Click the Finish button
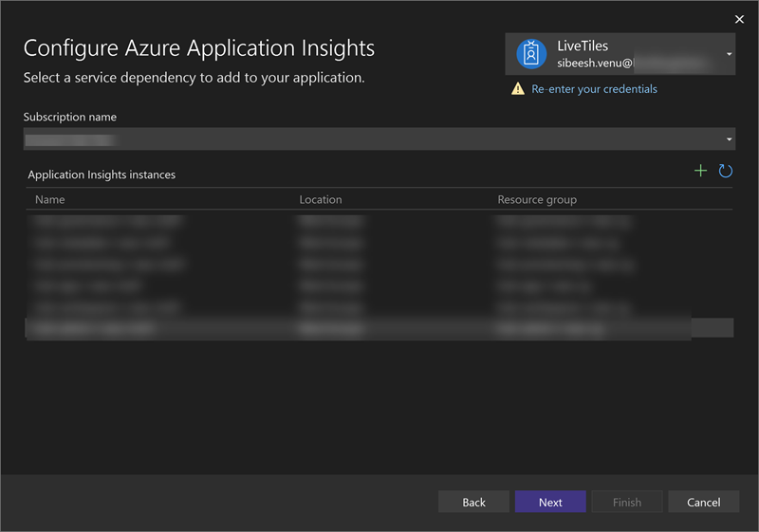 (x=627, y=502)
